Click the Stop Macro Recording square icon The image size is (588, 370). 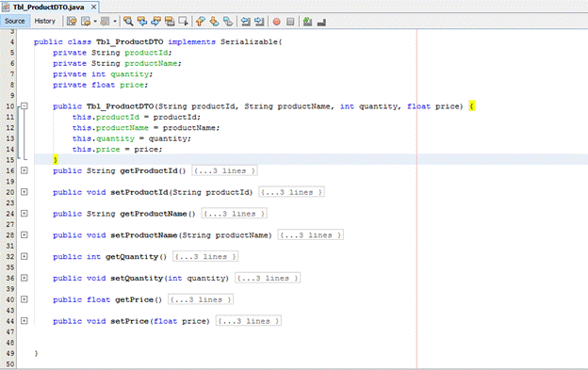pyautogui.click(x=290, y=22)
